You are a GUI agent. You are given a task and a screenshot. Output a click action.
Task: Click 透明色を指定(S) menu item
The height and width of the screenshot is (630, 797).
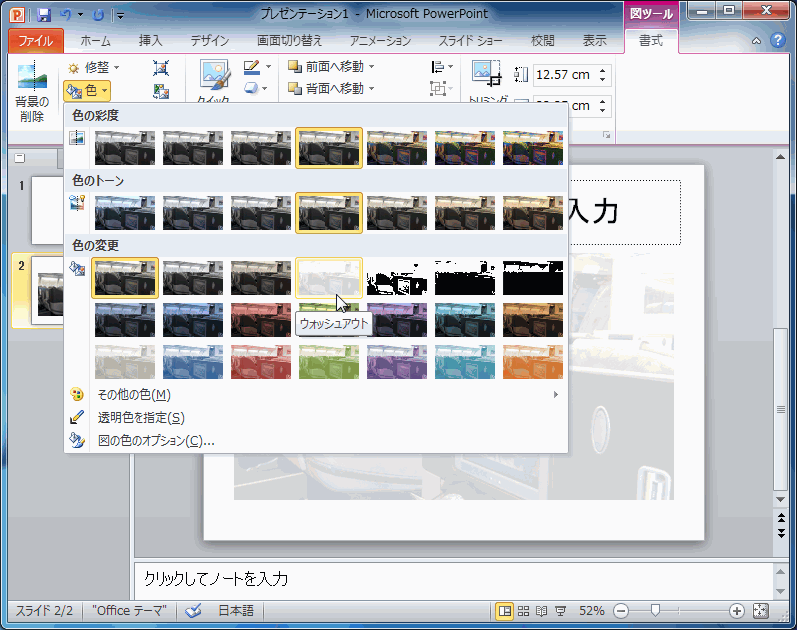point(316,417)
